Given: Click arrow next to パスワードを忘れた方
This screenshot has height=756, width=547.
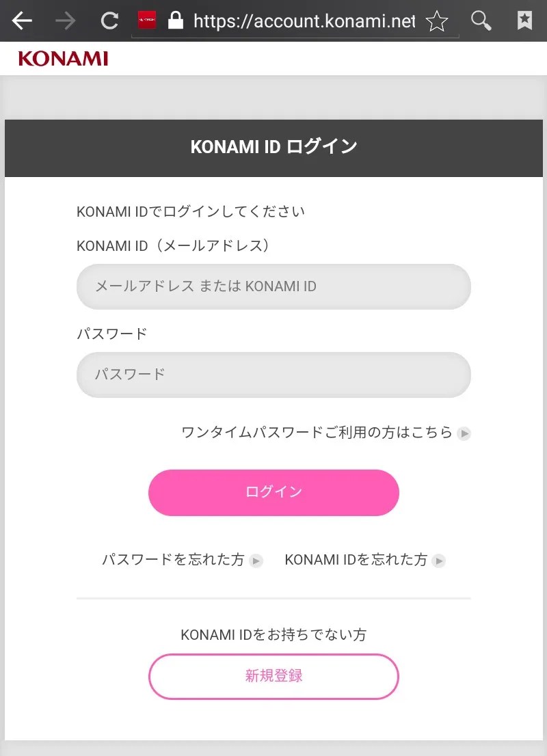Looking at the screenshot, I should coord(256,561).
